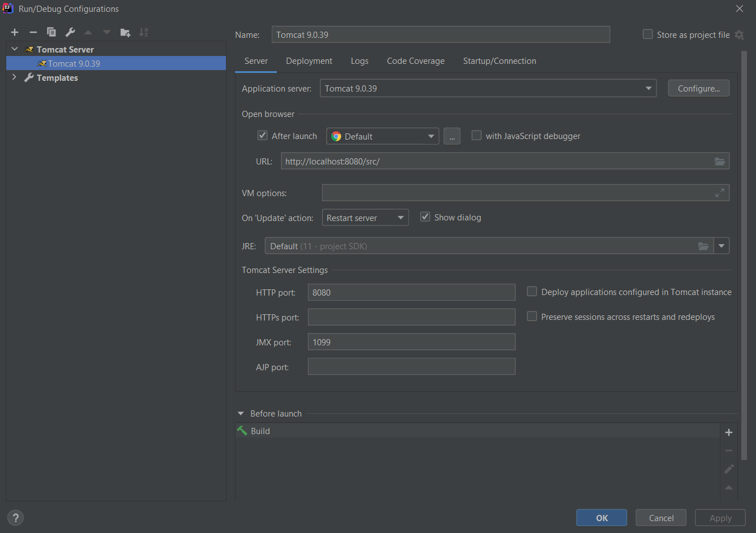Click into the AJP port field
Image resolution: width=756 pixels, height=533 pixels.
[x=411, y=366]
